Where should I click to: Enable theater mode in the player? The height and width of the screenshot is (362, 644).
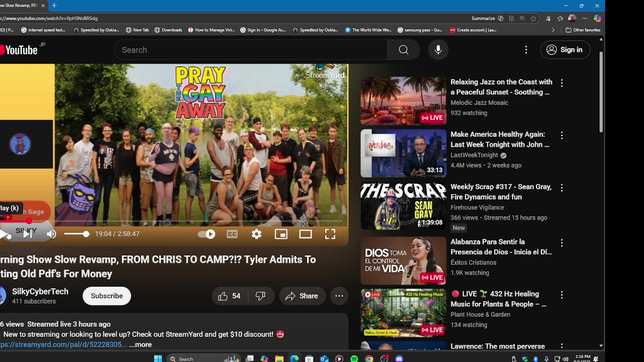[305, 234]
